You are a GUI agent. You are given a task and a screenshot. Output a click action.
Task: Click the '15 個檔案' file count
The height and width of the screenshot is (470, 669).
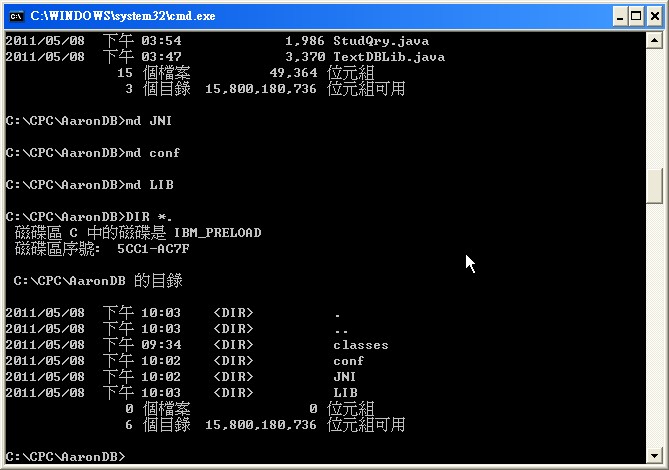click(154, 73)
